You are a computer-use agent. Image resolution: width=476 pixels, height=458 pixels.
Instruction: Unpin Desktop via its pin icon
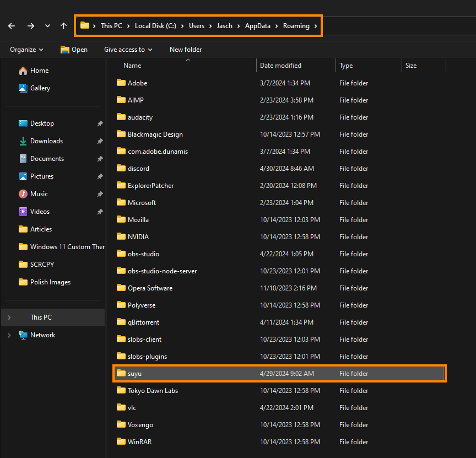tap(100, 123)
